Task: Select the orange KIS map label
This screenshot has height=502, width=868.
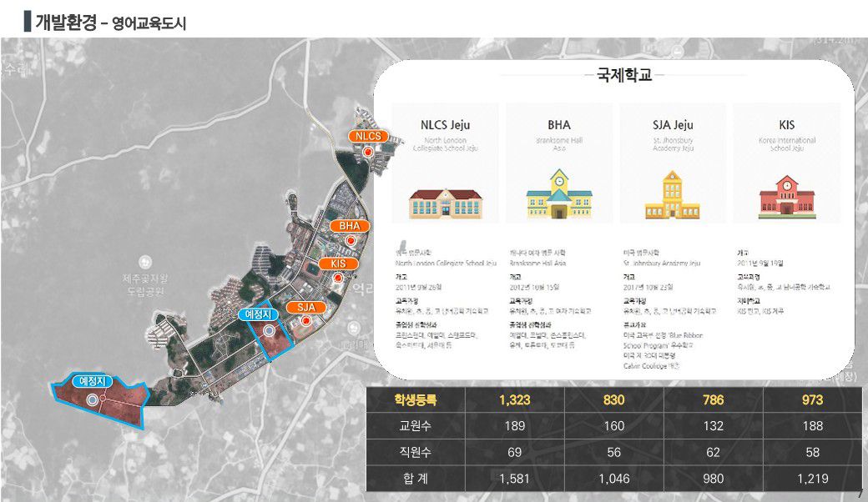Action: pos(338,264)
